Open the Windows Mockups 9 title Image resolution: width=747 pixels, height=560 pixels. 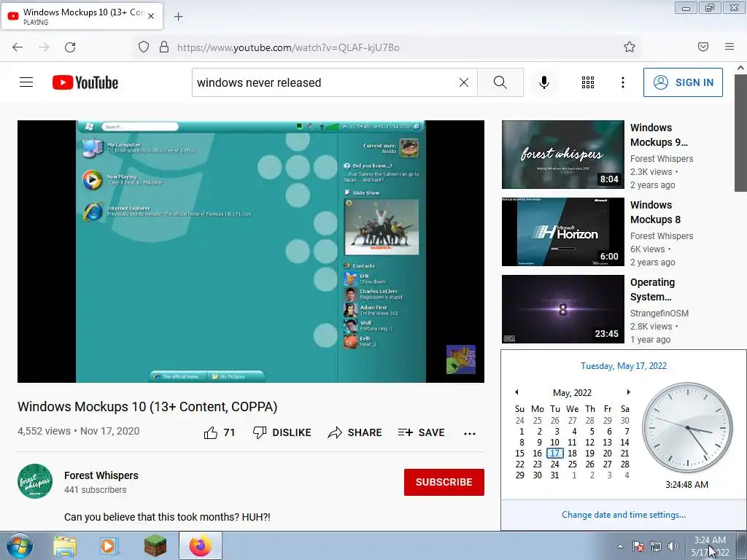point(659,135)
